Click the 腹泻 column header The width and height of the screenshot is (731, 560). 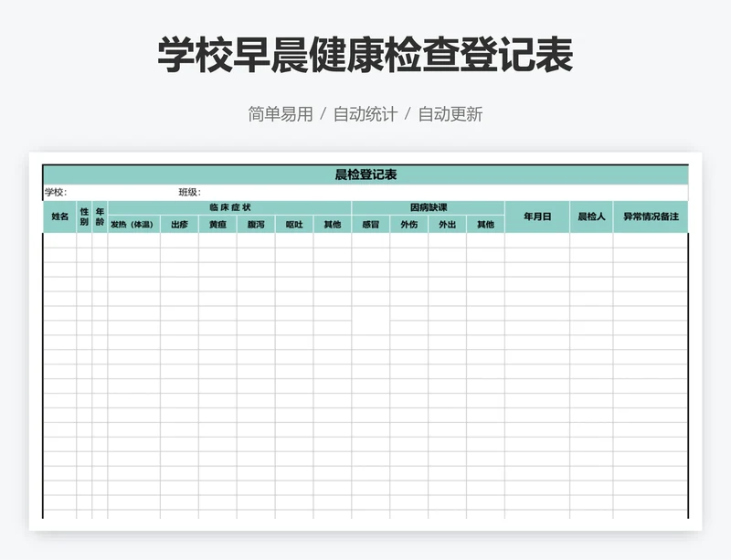point(256,225)
